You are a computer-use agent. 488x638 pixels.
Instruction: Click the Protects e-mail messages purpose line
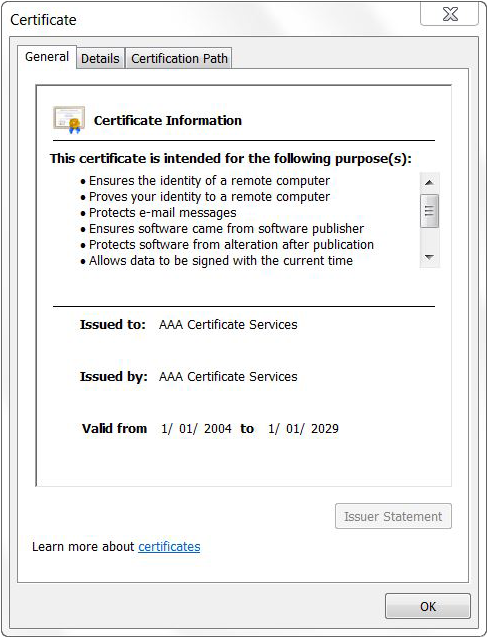click(158, 213)
